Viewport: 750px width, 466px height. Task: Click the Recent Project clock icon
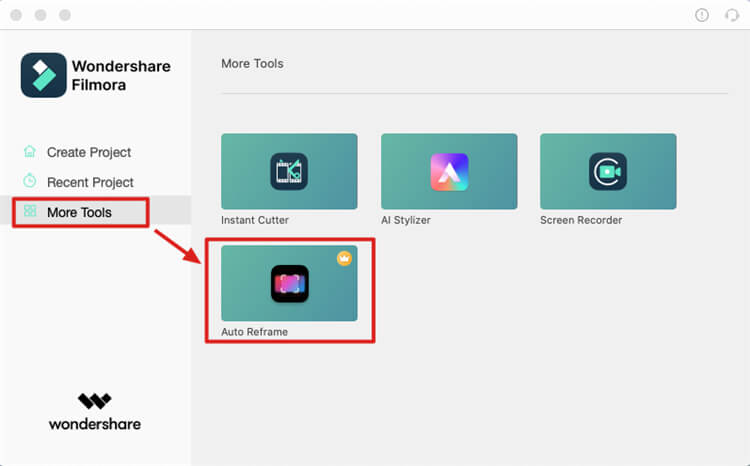30,181
